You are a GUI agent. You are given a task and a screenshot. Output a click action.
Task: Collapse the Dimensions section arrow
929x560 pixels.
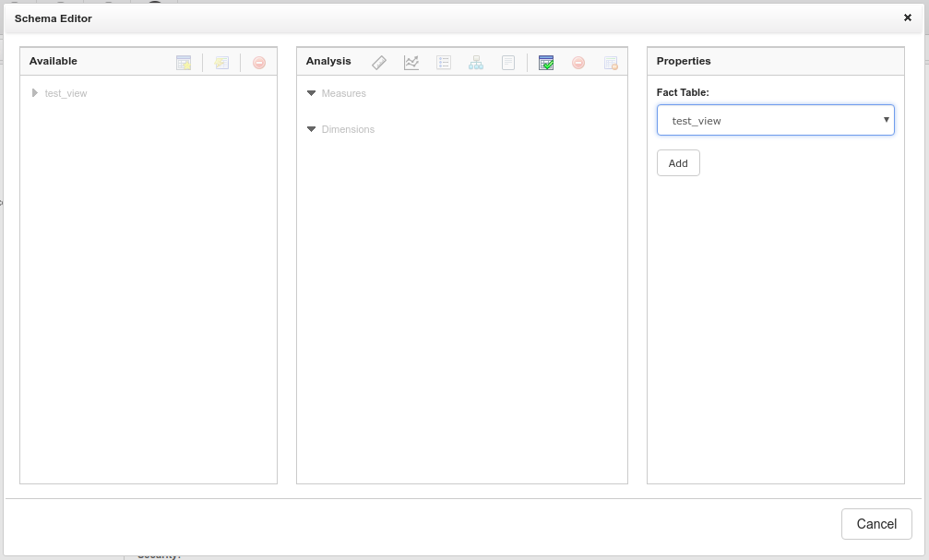click(x=312, y=129)
